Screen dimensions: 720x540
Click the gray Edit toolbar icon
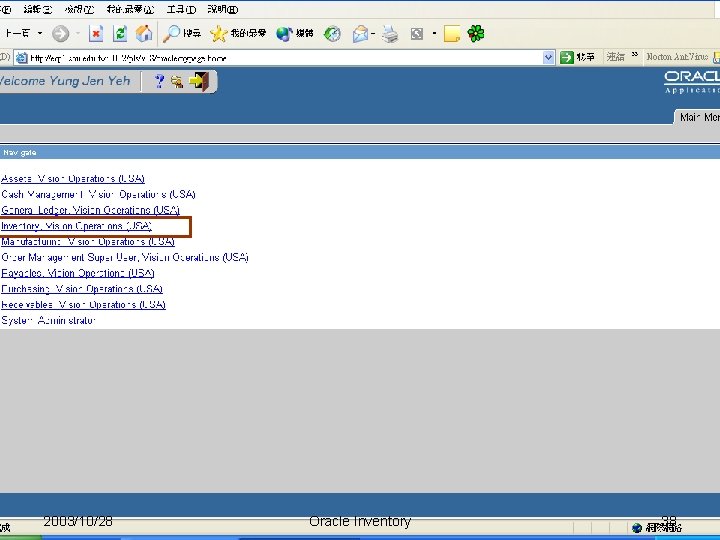416,34
